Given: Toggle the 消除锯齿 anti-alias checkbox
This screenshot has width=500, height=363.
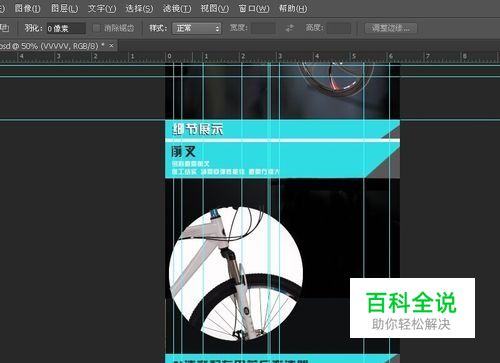Looking at the screenshot, I should tap(96, 28).
